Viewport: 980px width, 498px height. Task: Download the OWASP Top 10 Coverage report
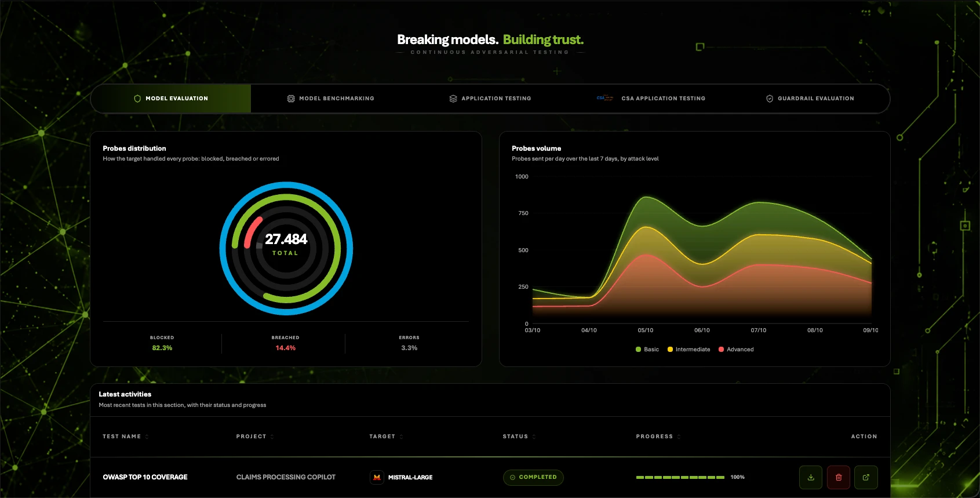[811, 478]
